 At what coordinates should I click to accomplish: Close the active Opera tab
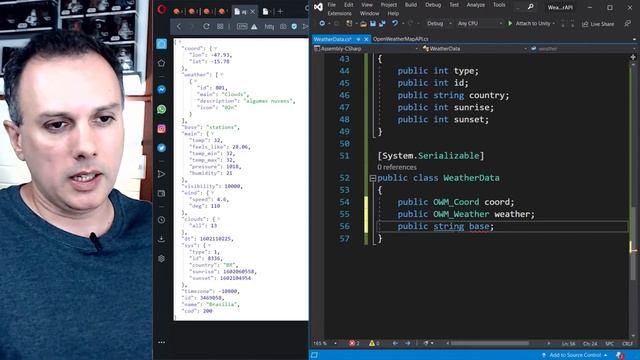[252, 11]
